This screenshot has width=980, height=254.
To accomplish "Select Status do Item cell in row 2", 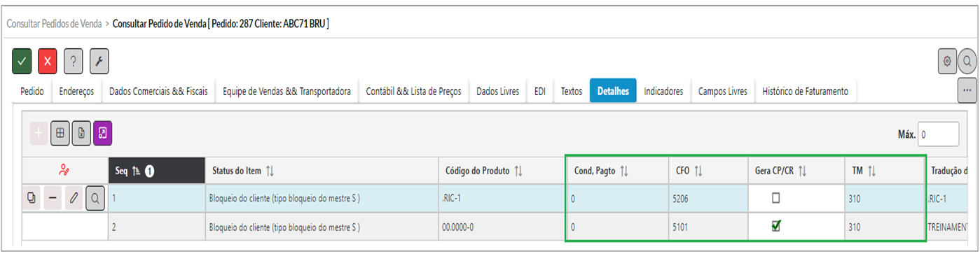I will [x=322, y=226].
